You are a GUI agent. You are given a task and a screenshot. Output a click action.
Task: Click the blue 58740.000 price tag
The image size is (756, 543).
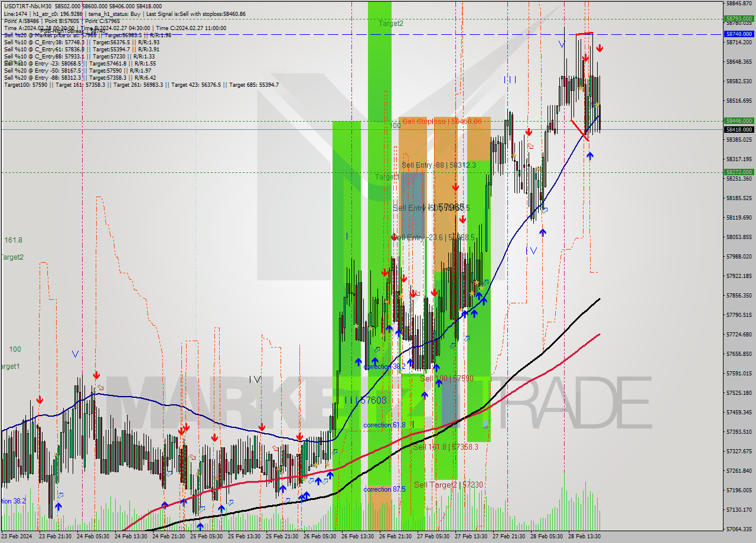click(x=739, y=34)
